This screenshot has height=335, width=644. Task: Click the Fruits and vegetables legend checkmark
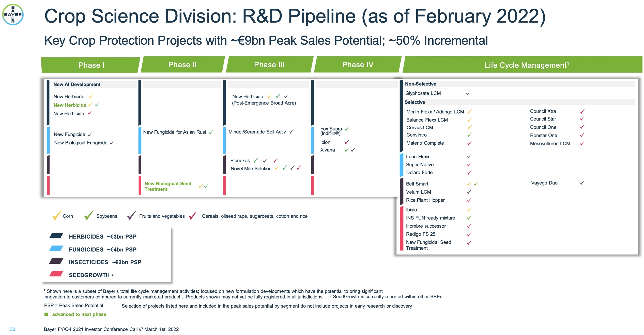coord(132,215)
